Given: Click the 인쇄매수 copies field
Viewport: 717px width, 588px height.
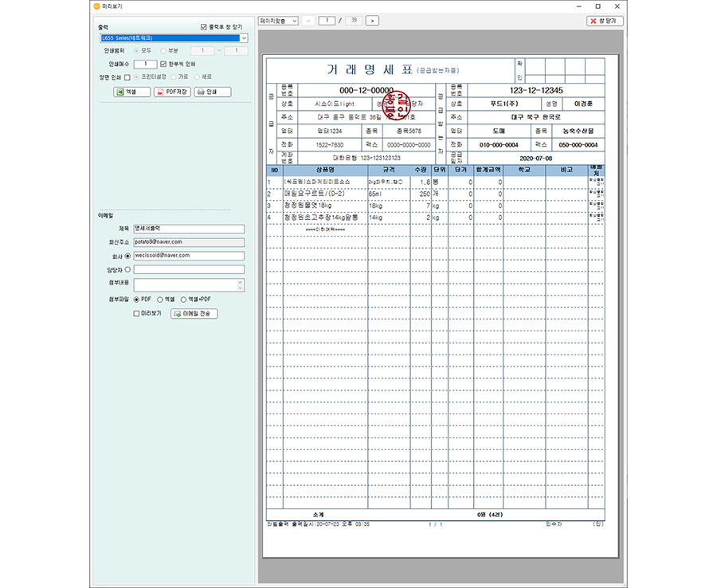Looking at the screenshot, I should pyautogui.click(x=145, y=64).
